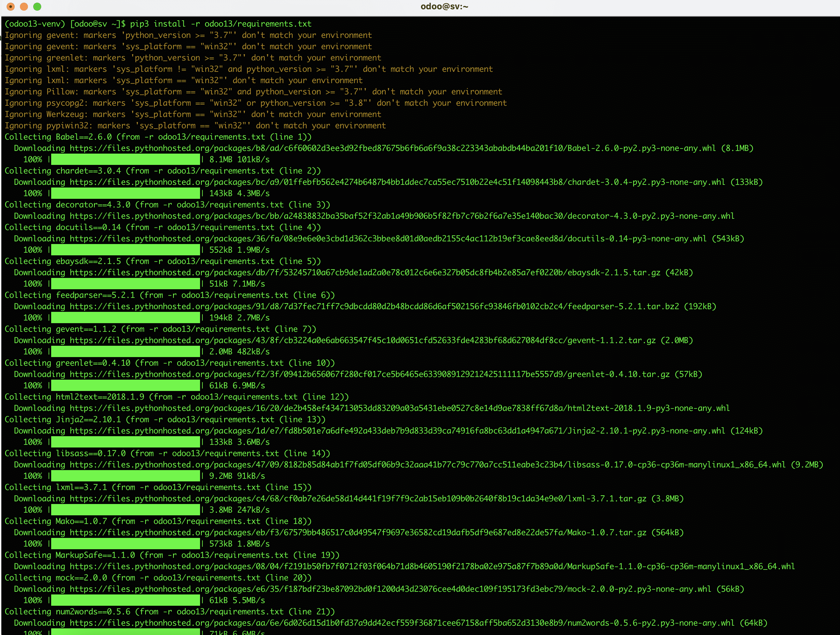Click the odoo@sv:~ window title

[x=444, y=6]
